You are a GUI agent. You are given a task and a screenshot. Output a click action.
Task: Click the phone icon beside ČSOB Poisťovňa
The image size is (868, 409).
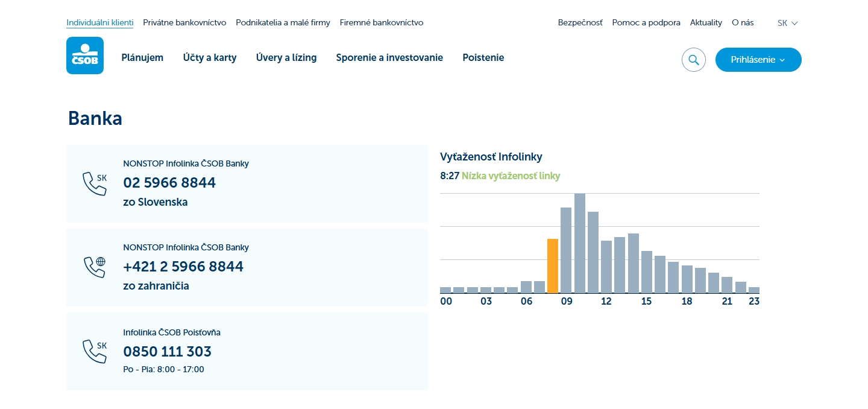click(94, 351)
